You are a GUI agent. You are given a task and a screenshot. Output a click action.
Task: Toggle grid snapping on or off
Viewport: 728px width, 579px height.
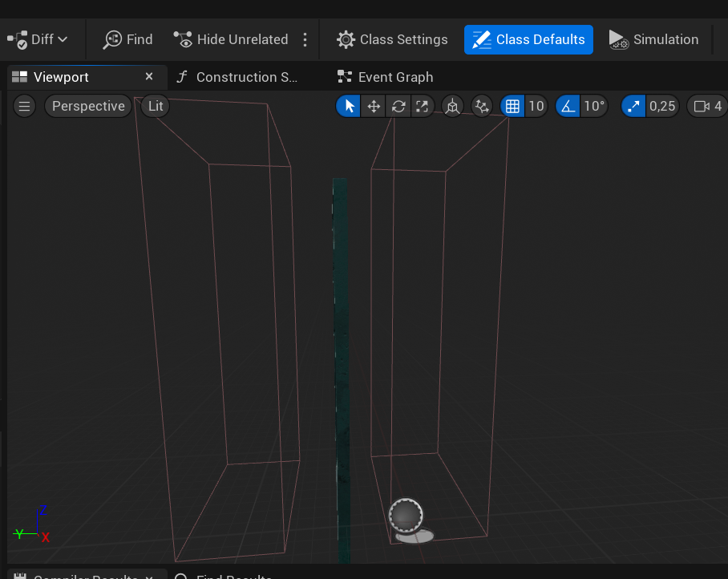pyautogui.click(x=512, y=106)
